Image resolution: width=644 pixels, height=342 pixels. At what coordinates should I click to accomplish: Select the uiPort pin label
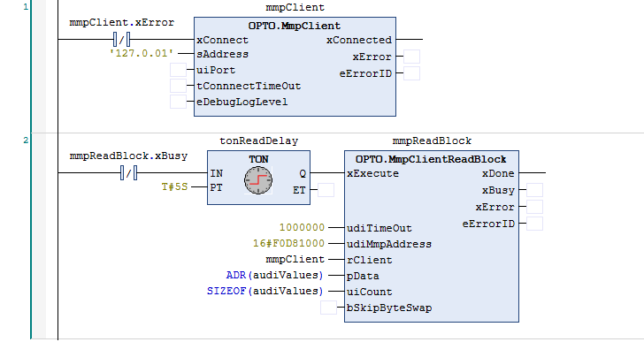click(216, 70)
